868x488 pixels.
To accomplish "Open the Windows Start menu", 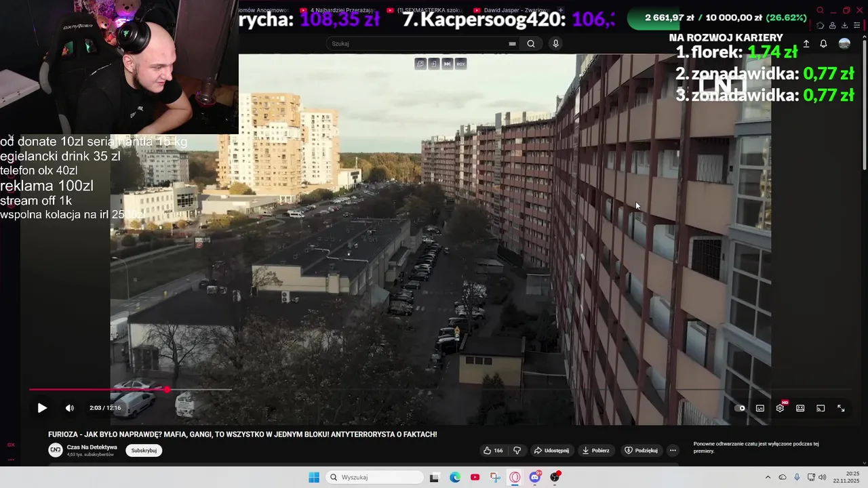I will pyautogui.click(x=314, y=477).
